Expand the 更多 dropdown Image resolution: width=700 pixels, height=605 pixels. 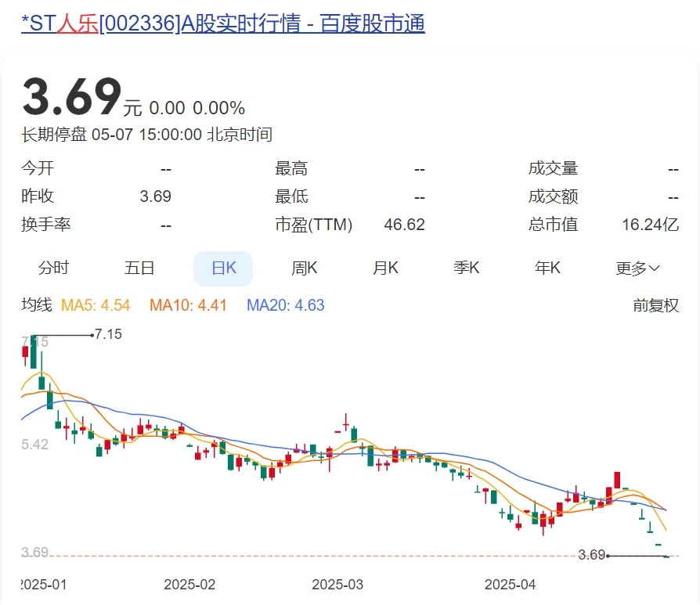pyautogui.click(x=637, y=268)
